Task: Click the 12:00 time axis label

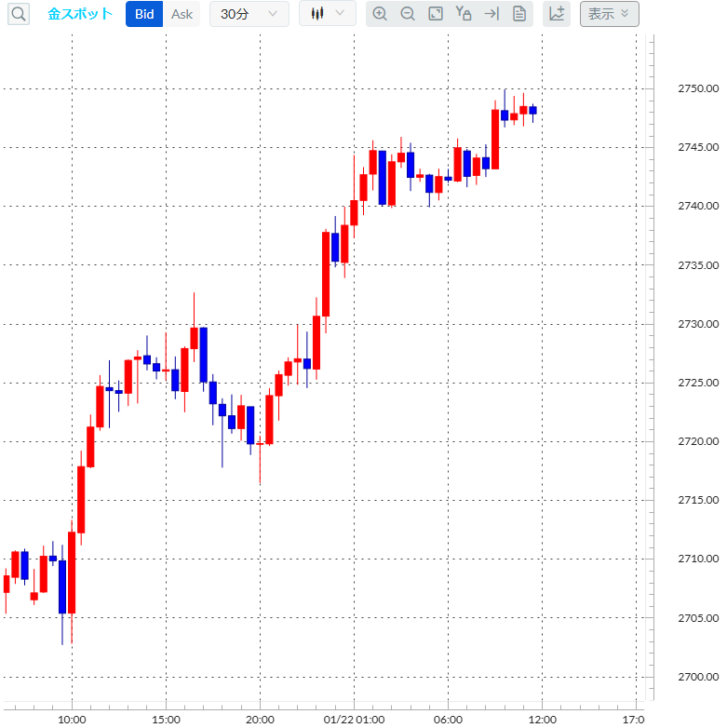Action: (543, 720)
